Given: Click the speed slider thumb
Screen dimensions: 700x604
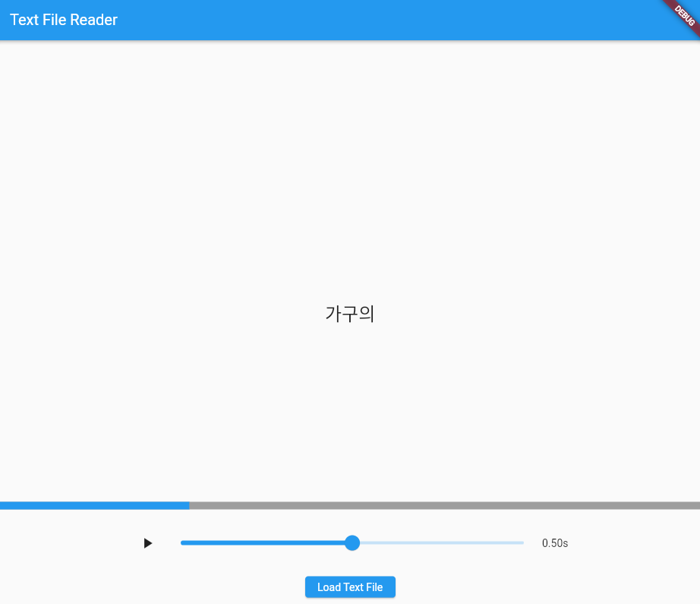Looking at the screenshot, I should [x=352, y=542].
